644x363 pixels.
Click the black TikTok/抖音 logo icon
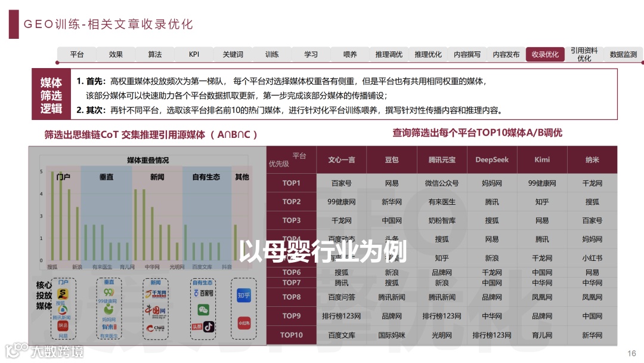pyautogui.click(x=209, y=327)
